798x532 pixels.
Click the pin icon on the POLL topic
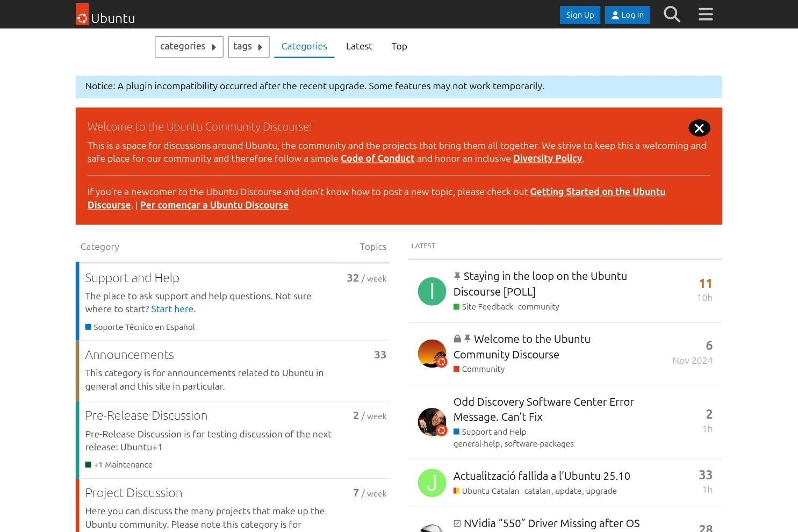coord(457,276)
